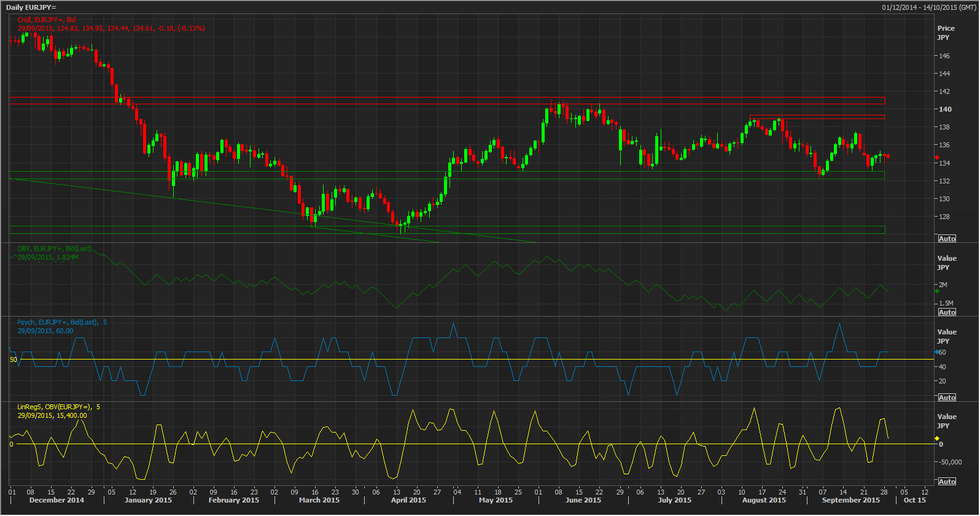The width and height of the screenshot is (980, 516).
Task: Click the red last-price marker on the price axis
Action: [936, 157]
